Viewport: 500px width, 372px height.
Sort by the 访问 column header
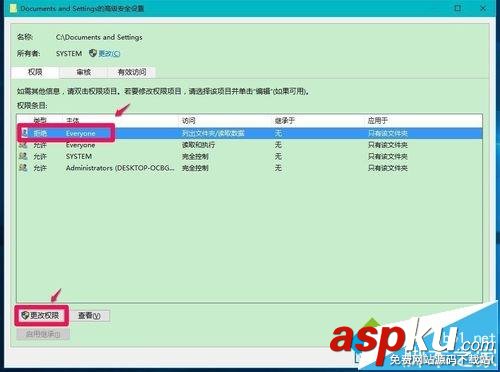pyautogui.click(x=188, y=120)
